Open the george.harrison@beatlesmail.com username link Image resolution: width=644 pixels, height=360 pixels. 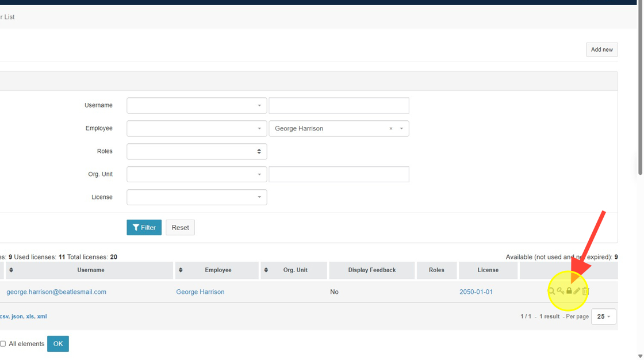click(x=56, y=292)
